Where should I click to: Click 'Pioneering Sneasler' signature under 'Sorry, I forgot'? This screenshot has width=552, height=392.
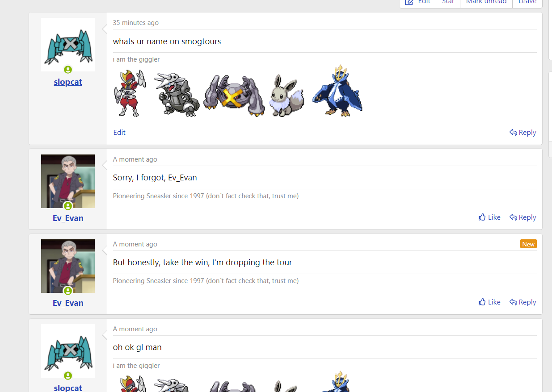click(x=206, y=196)
